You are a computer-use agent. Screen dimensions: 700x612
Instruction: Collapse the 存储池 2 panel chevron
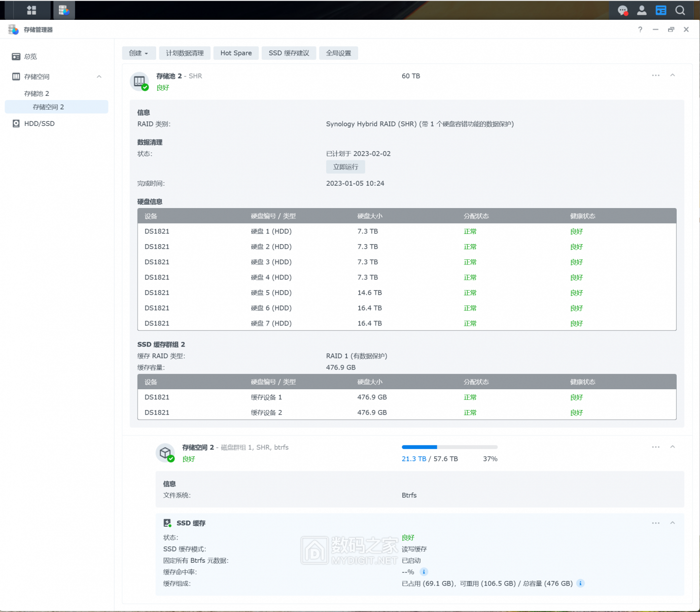(x=673, y=75)
